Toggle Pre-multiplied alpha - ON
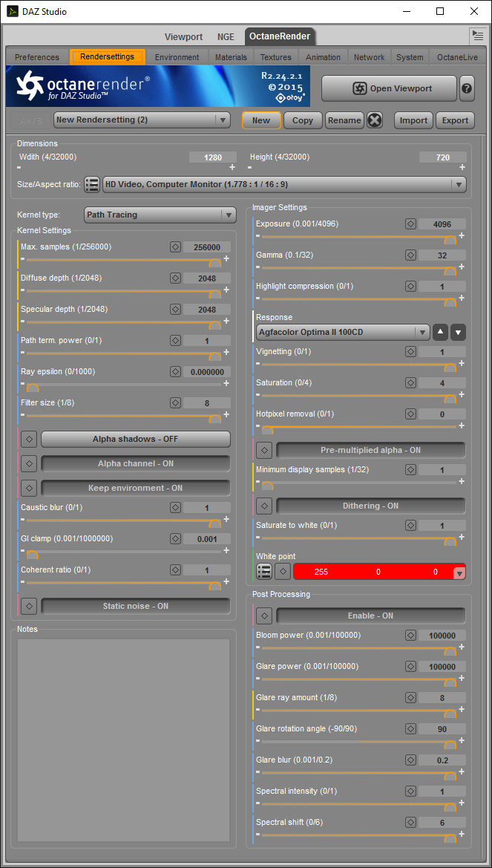 371,450
